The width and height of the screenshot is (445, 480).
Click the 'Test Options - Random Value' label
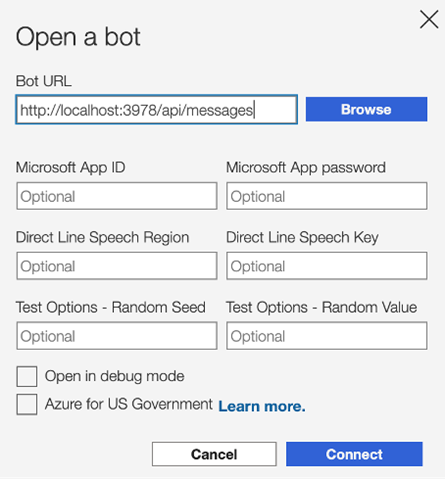pyautogui.click(x=322, y=307)
